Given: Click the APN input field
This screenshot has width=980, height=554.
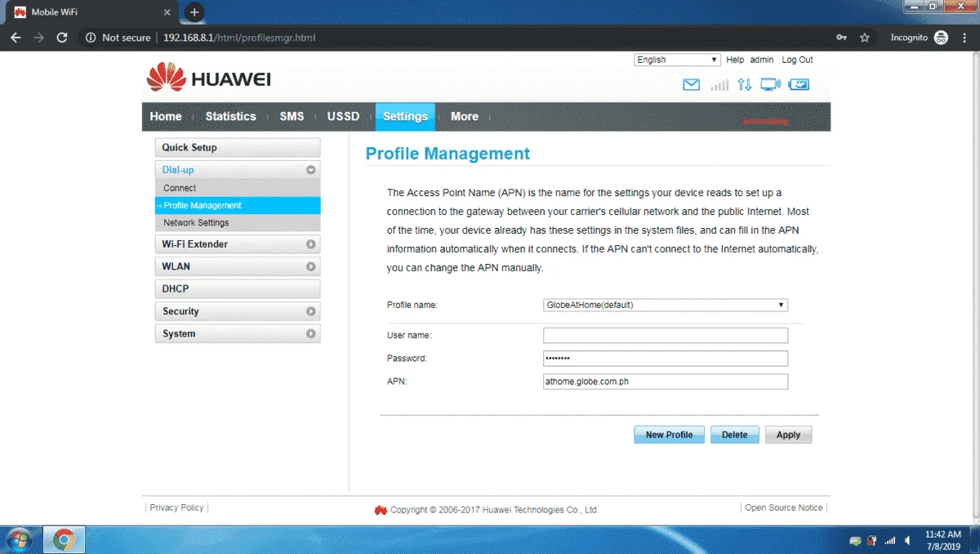Looking at the screenshot, I should point(666,381).
